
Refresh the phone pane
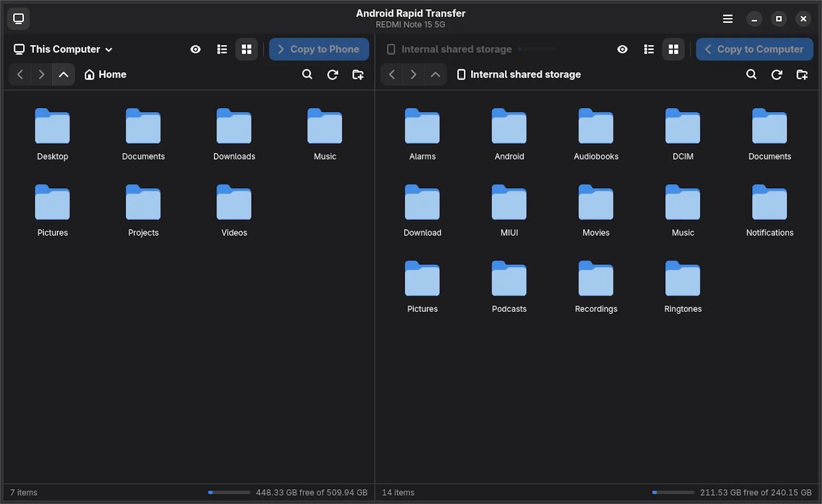pyautogui.click(x=777, y=74)
